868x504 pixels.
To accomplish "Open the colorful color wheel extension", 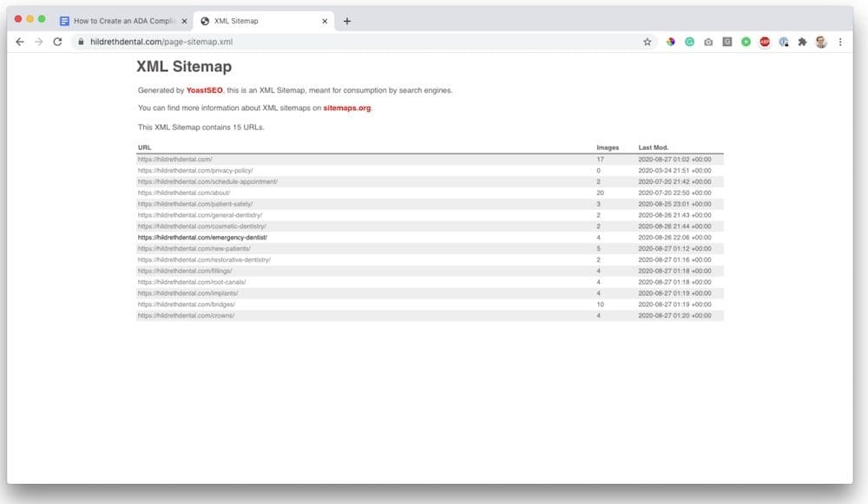I will click(671, 42).
